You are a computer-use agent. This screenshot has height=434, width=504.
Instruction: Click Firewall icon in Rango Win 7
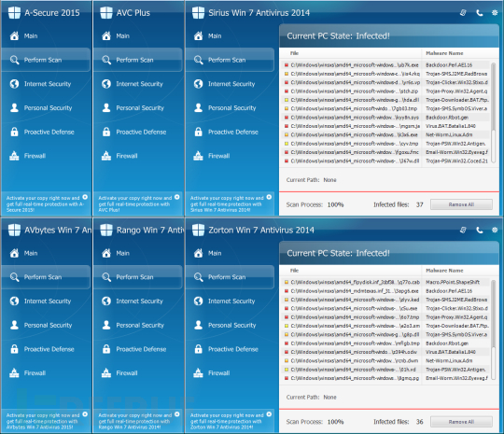tap(106, 373)
